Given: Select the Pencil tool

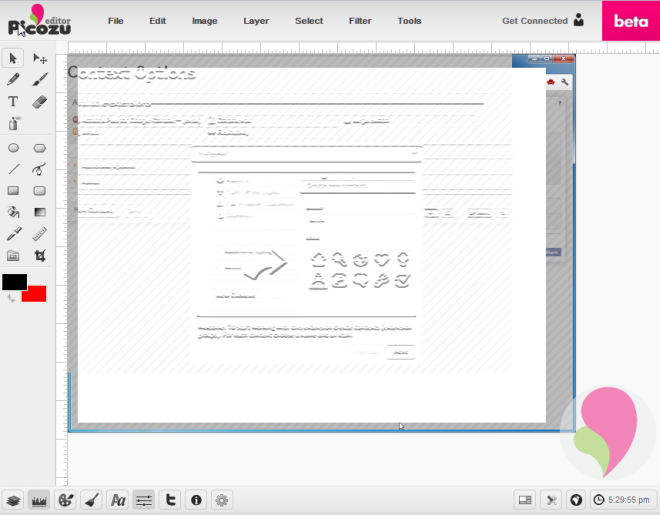Looking at the screenshot, I should (13, 80).
